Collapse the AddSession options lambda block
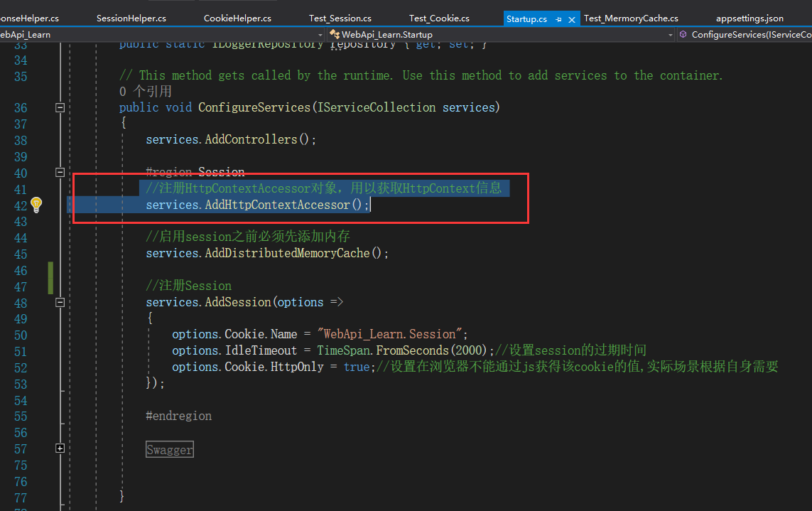Image resolution: width=812 pixels, height=511 pixels. 60,302
